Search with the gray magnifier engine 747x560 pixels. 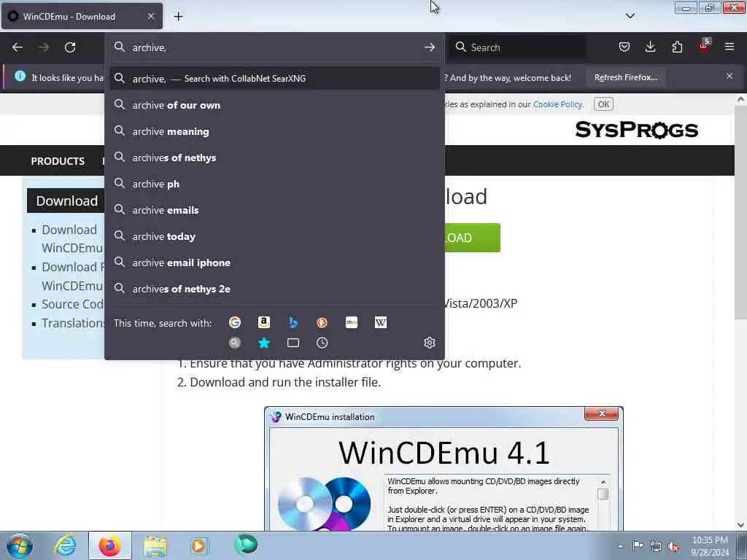235,343
